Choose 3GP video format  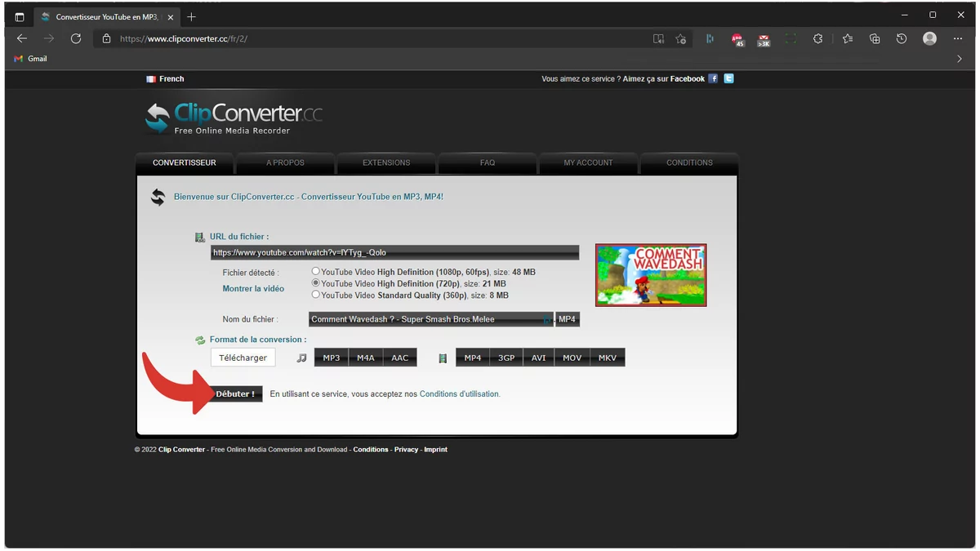(506, 358)
